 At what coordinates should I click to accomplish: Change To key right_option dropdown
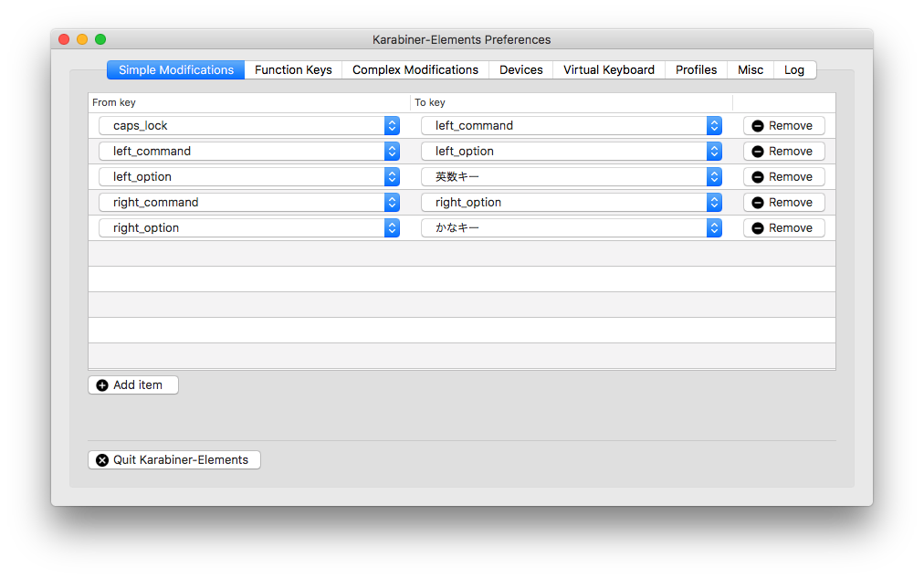[x=572, y=202]
